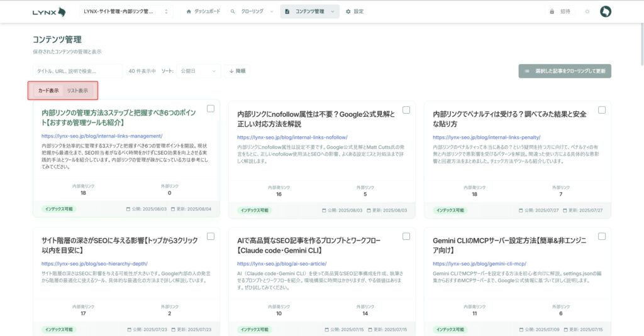The height and width of the screenshot is (336, 644).
Task: Go to ダッシュボード via home icon
Action: coord(189,11)
